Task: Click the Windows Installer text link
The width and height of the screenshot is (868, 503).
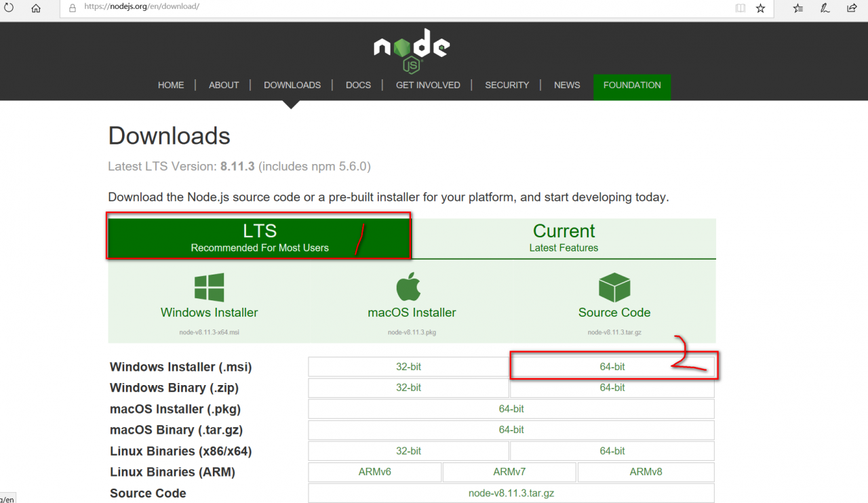Action: coord(209,313)
